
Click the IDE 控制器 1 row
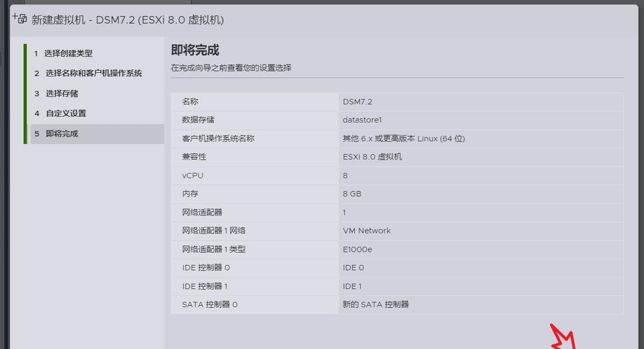coord(205,286)
